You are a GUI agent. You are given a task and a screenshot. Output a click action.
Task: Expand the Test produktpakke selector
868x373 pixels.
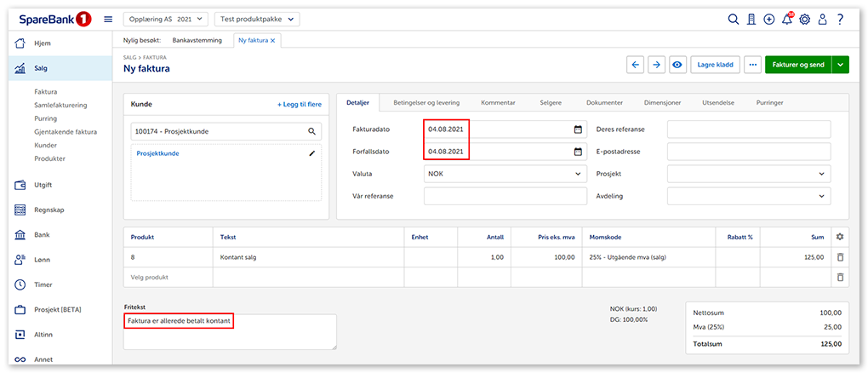tap(257, 19)
